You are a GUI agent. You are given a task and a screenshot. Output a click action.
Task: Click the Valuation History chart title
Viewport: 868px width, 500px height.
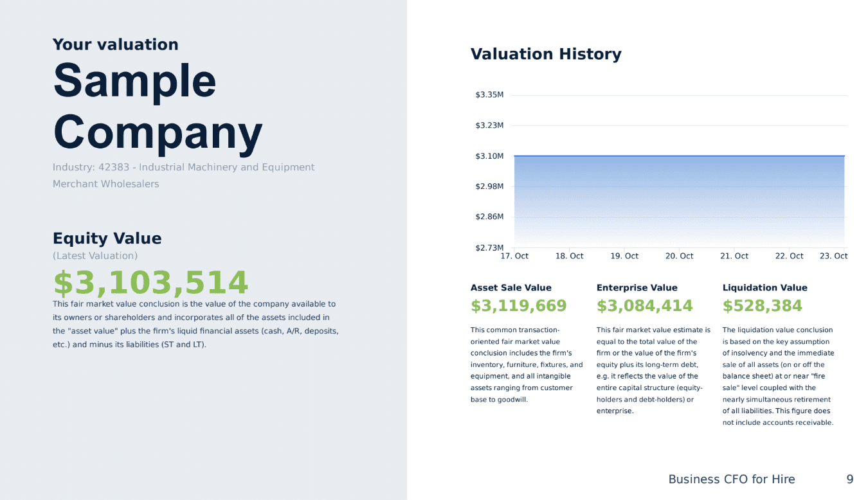pos(546,54)
